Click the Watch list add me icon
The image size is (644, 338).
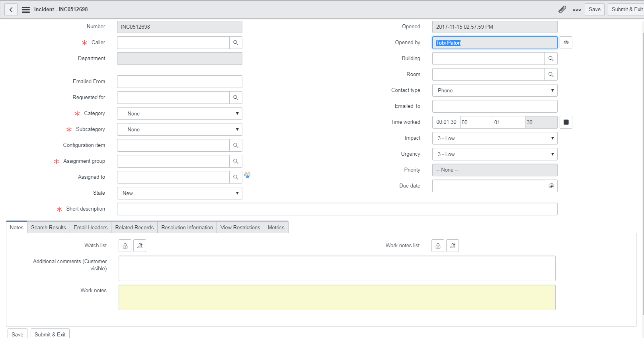pos(140,246)
